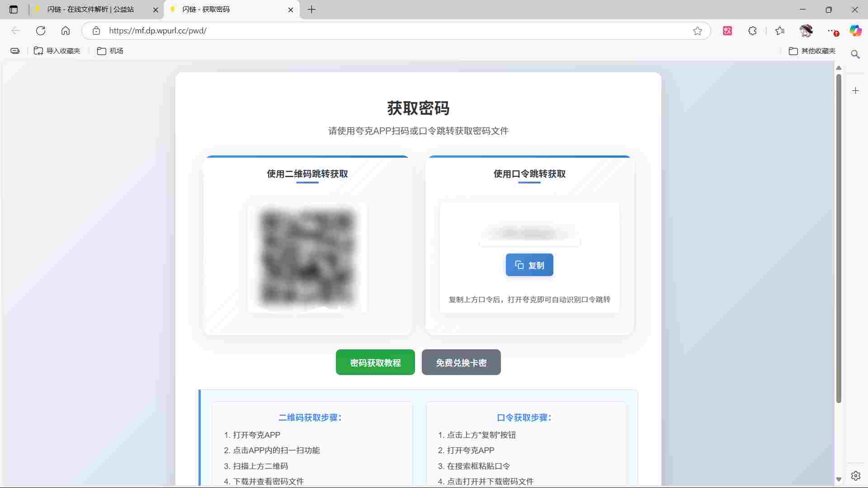868x488 pixels.
Task: Click the pink translate extension icon
Action: point(727,31)
